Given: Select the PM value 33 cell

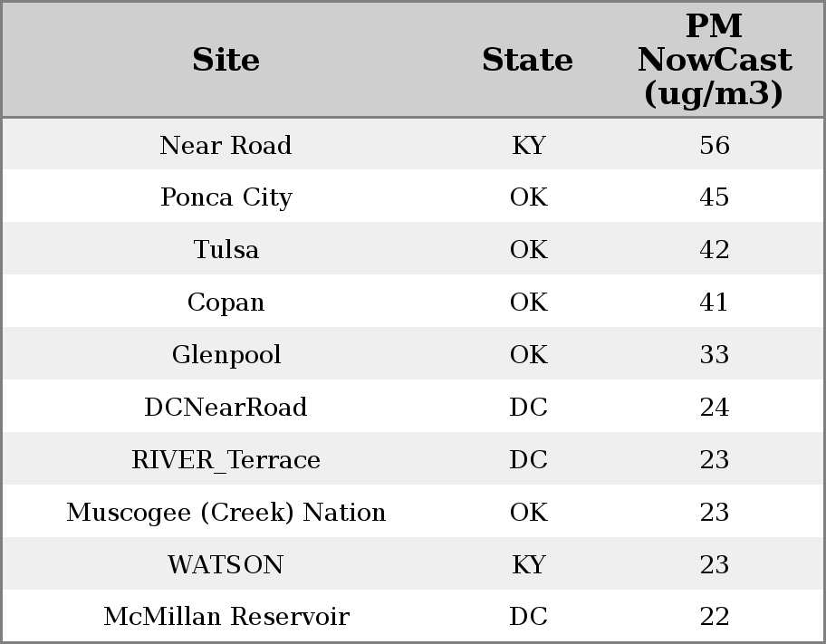Looking at the screenshot, I should pos(714,354).
